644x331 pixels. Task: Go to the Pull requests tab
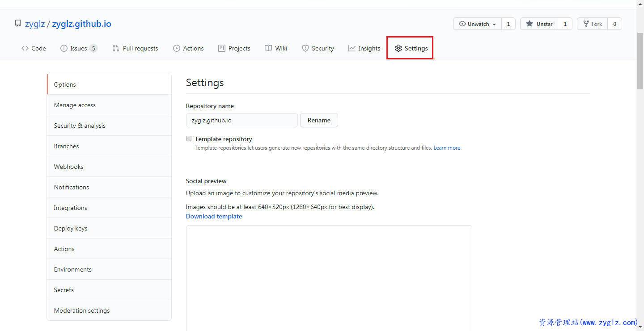(x=135, y=48)
